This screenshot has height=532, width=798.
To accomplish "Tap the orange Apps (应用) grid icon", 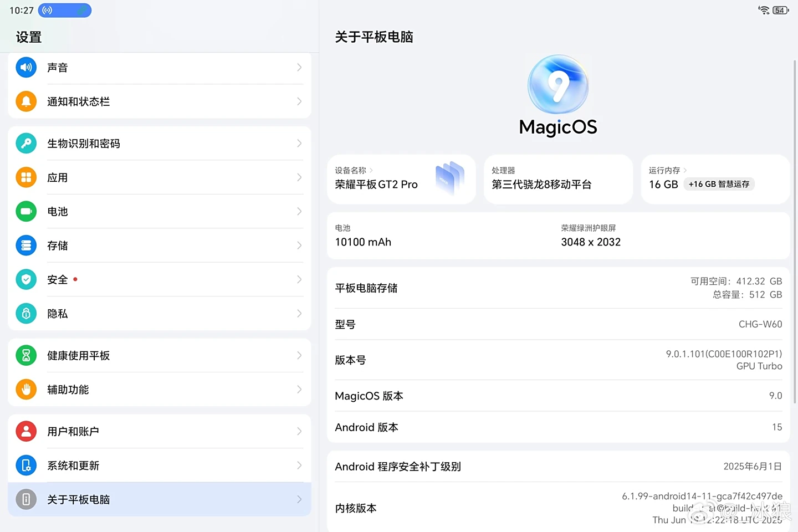I will 26,177.
